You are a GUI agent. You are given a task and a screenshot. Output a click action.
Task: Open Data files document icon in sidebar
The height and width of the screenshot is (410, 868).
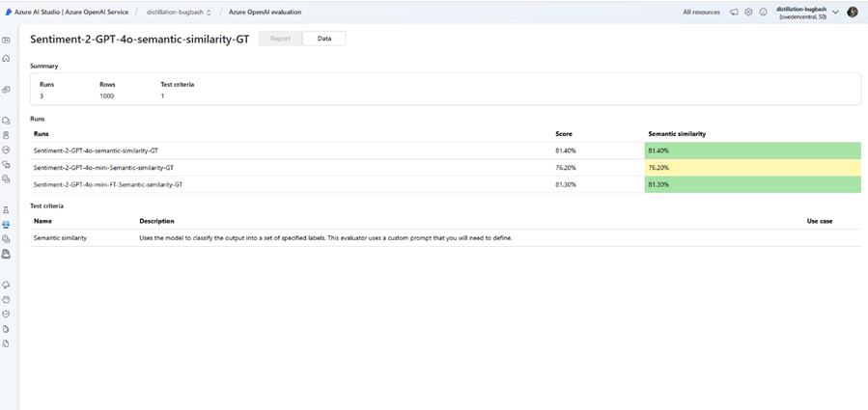pos(7,329)
